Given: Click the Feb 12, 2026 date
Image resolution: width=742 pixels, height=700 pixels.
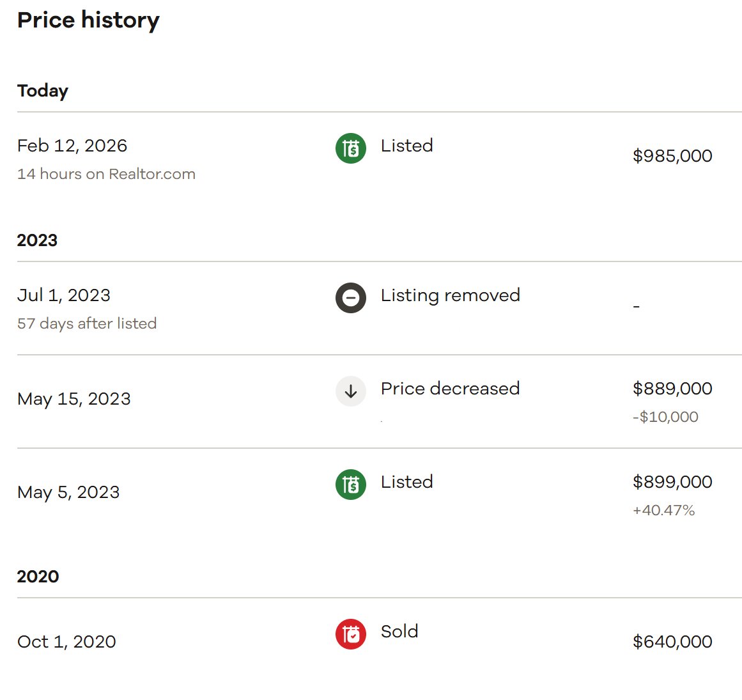Looking at the screenshot, I should [x=72, y=146].
